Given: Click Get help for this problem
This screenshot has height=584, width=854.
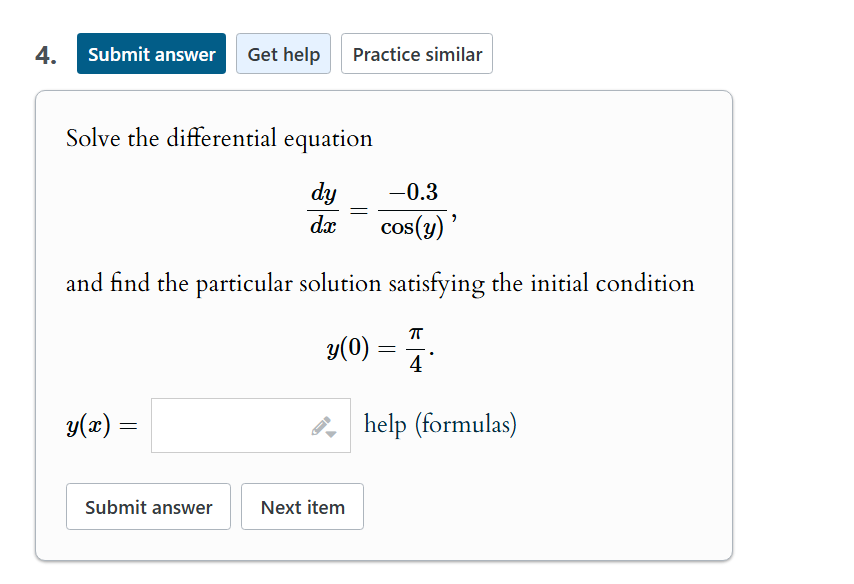Looking at the screenshot, I should pyautogui.click(x=283, y=53).
